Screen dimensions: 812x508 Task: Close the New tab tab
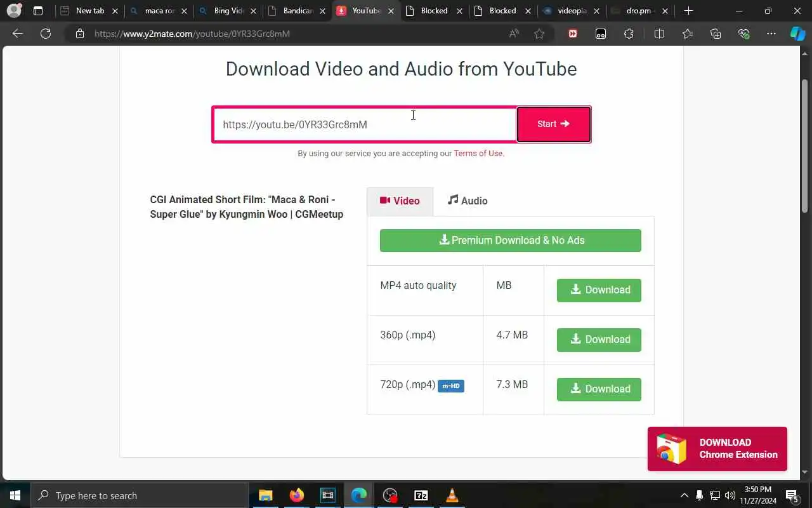115,11
